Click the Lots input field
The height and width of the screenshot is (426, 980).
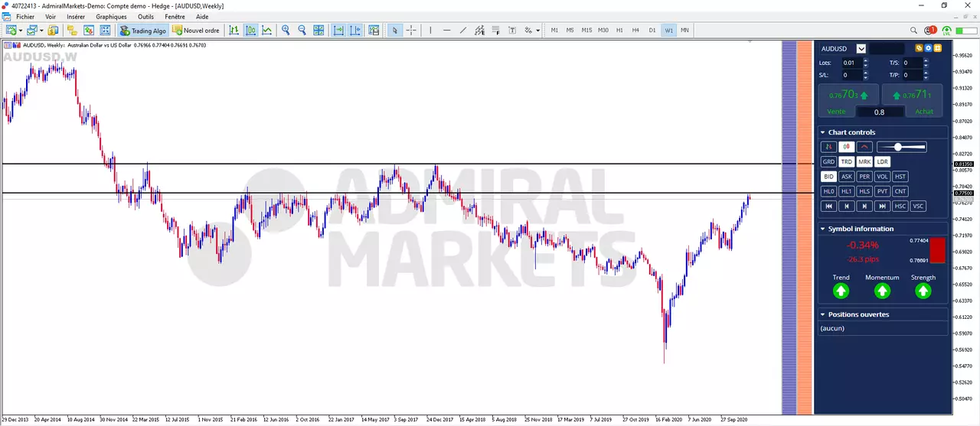[851, 63]
